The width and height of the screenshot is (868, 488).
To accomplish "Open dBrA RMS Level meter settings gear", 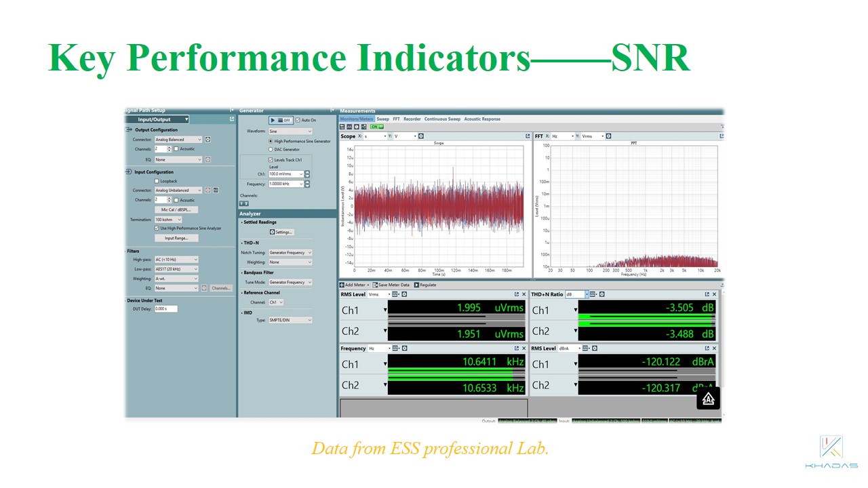I will pos(595,348).
